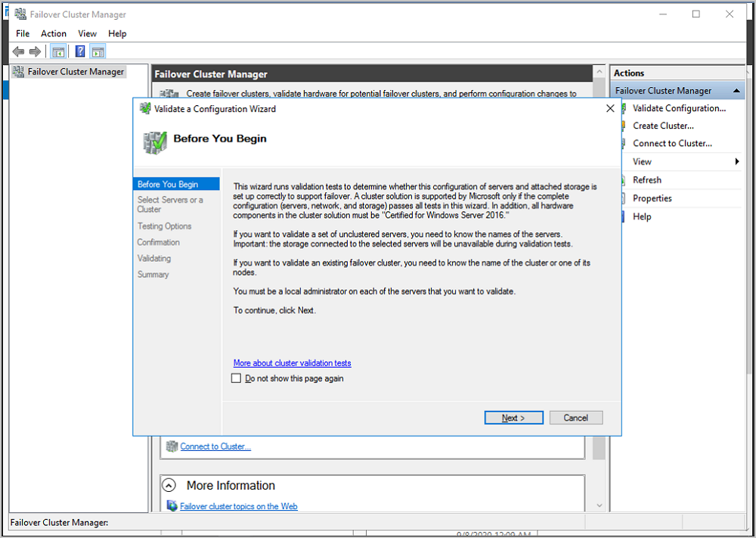This screenshot has height=538, width=756.
Task: Click Refresh in the Actions pane
Action: (x=647, y=180)
